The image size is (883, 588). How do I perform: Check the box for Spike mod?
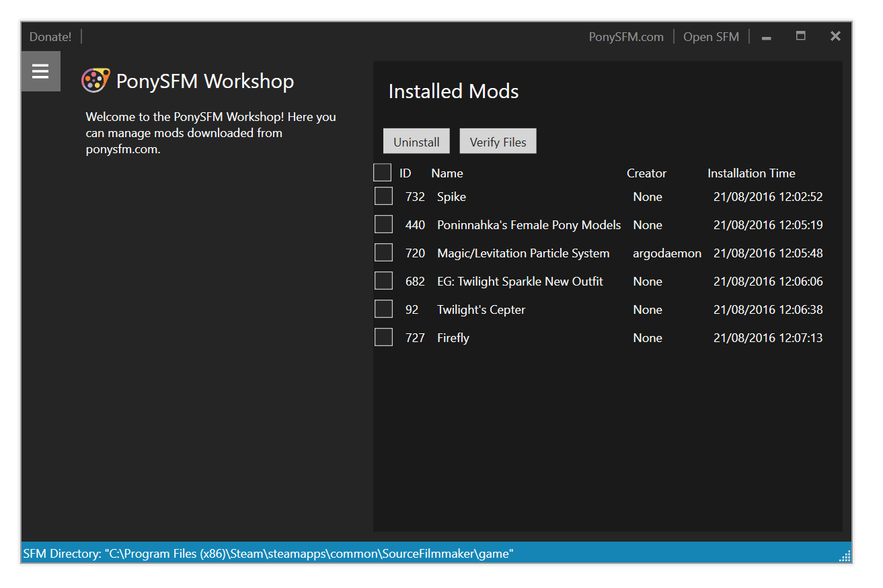coord(383,196)
